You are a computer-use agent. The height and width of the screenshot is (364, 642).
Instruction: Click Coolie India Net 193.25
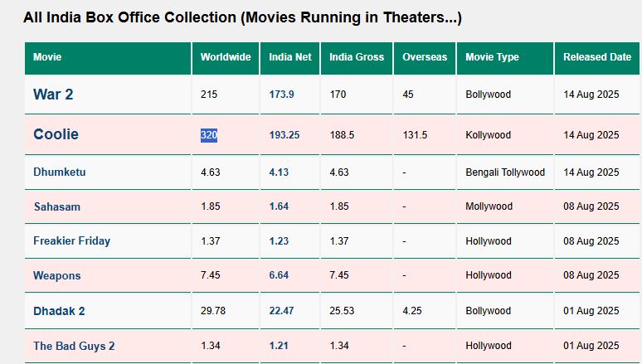point(285,135)
